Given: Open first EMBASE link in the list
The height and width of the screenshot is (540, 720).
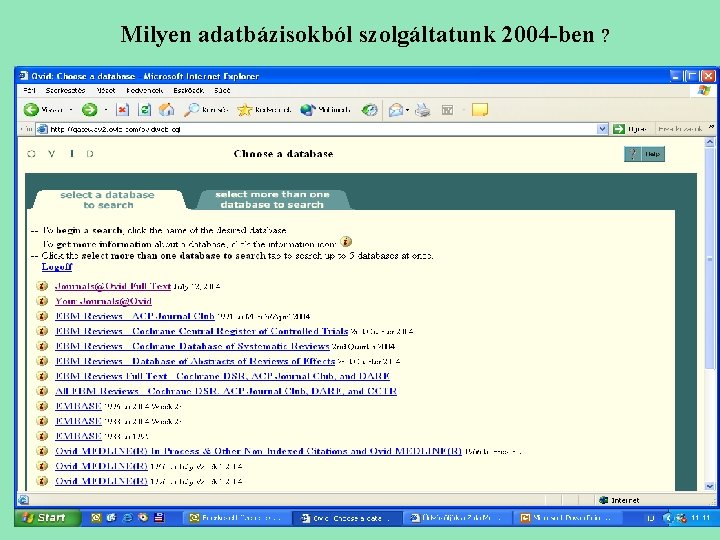Looking at the screenshot, I should [x=78, y=406].
